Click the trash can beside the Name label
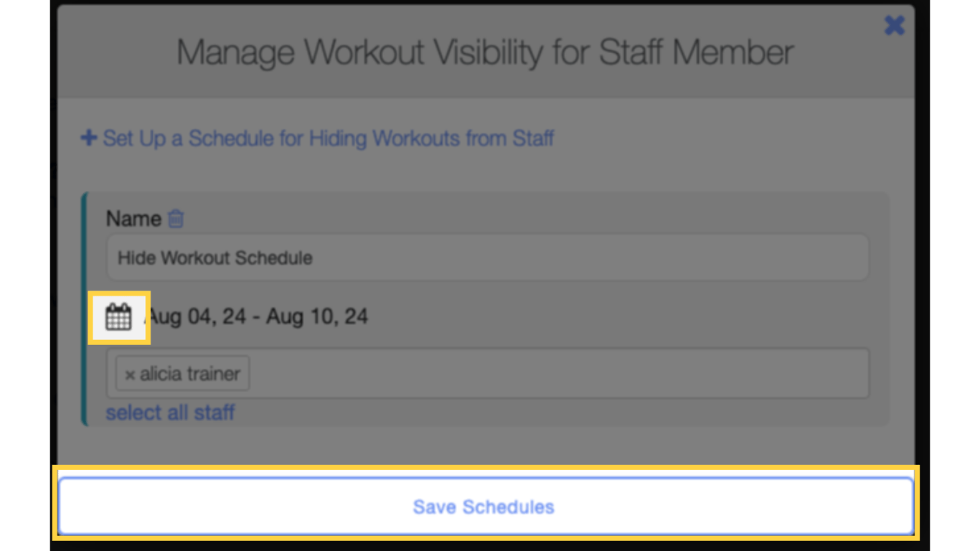Image resolution: width=980 pixels, height=551 pixels. (174, 219)
